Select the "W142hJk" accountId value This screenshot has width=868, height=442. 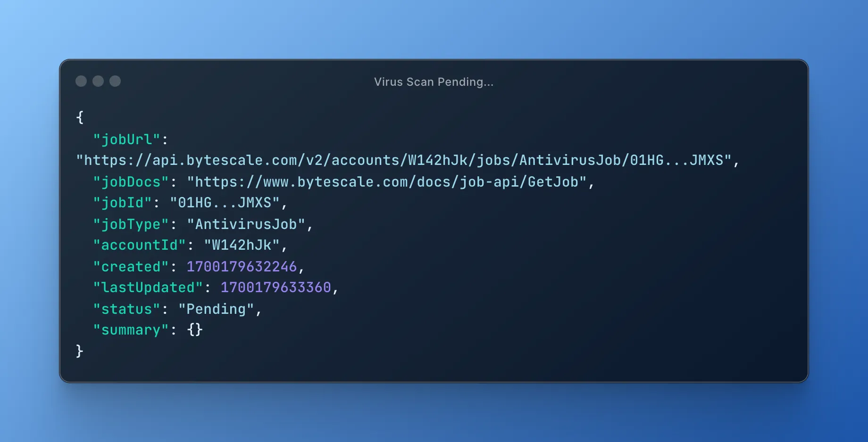[242, 246]
